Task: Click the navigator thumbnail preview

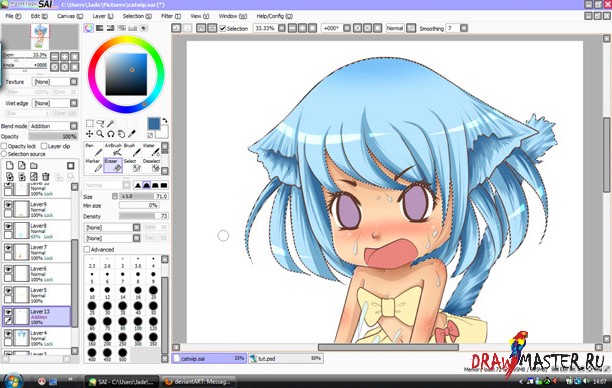Action: pos(40,37)
